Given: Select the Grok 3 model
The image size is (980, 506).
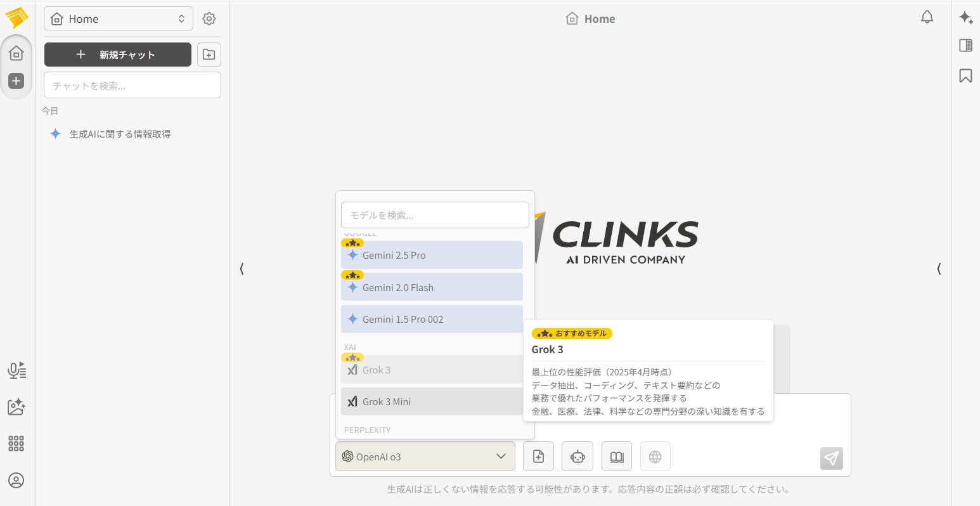Looking at the screenshot, I should click(432, 370).
